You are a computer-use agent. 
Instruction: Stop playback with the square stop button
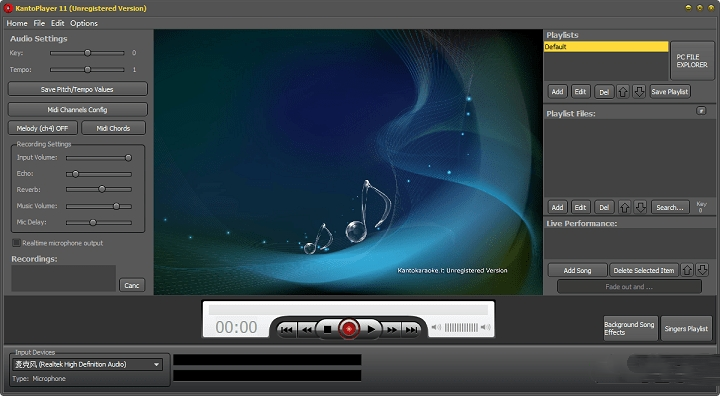327,329
